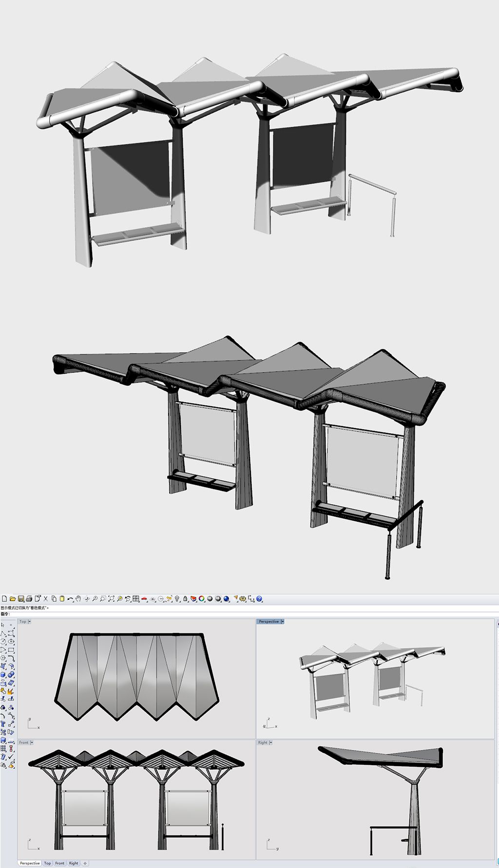Save the model with the floppy icon
The width and height of the screenshot is (499, 868).
tap(21, 598)
